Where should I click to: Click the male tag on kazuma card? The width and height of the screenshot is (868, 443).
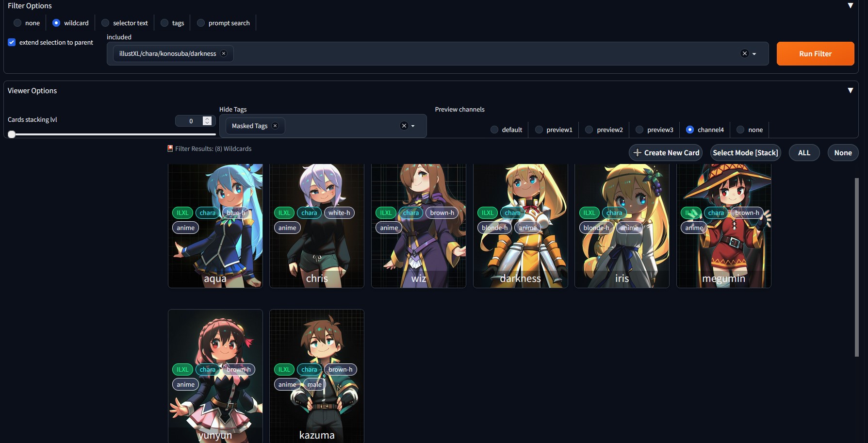pos(314,384)
